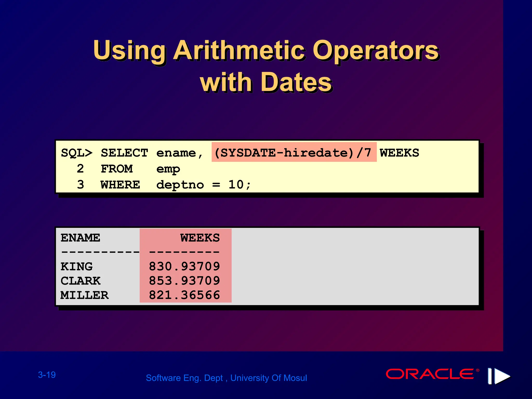This screenshot has width=532, height=399.
Task: Click footer 'Software Eng. Dept , University Of Mosul'
Action: pyautogui.click(x=226, y=378)
